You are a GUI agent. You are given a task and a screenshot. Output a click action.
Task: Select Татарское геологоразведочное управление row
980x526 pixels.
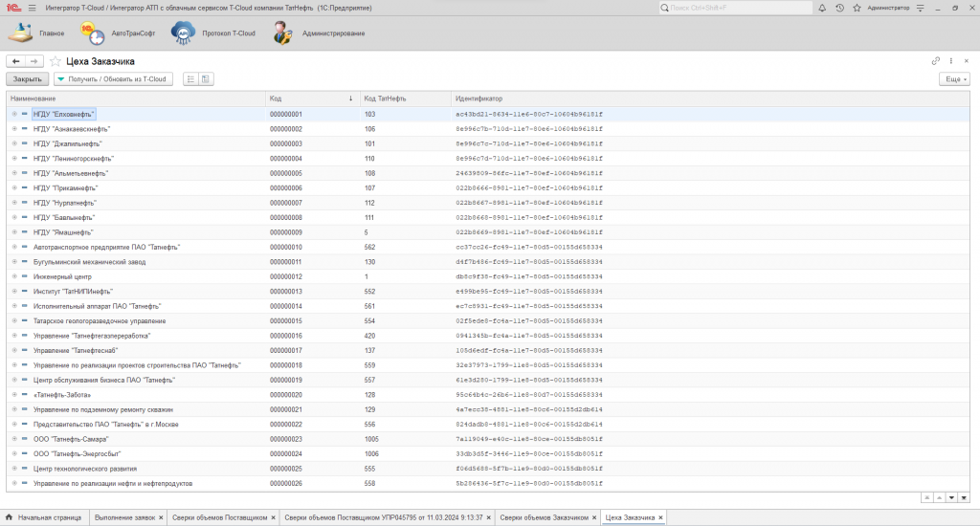click(x=487, y=321)
